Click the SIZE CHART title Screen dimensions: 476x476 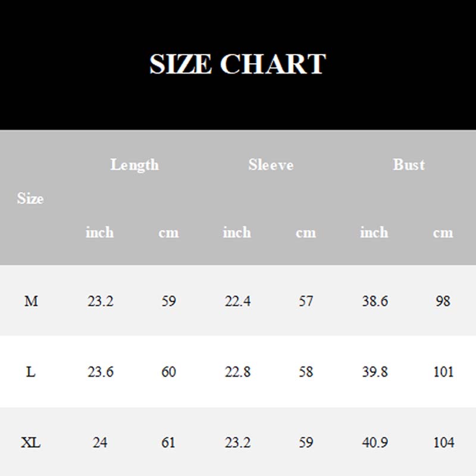coord(237,64)
